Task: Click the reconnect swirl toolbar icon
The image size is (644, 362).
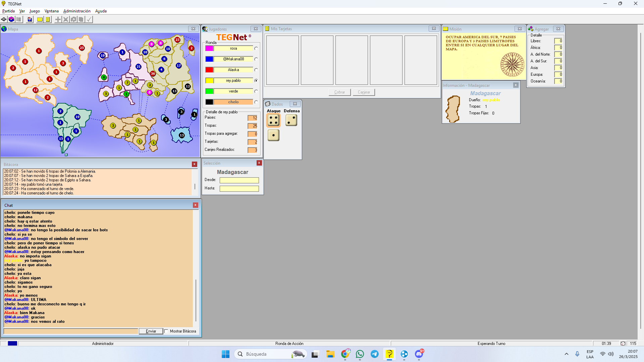Action: click(x=11, y=19)
